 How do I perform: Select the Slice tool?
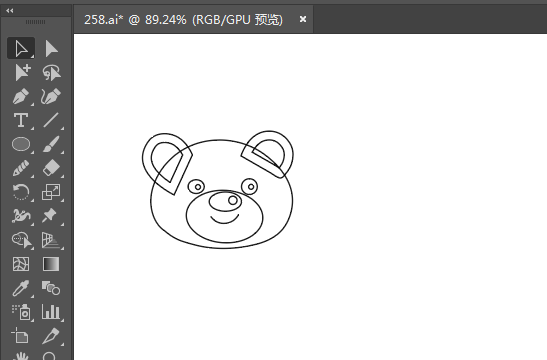[51, 336]
